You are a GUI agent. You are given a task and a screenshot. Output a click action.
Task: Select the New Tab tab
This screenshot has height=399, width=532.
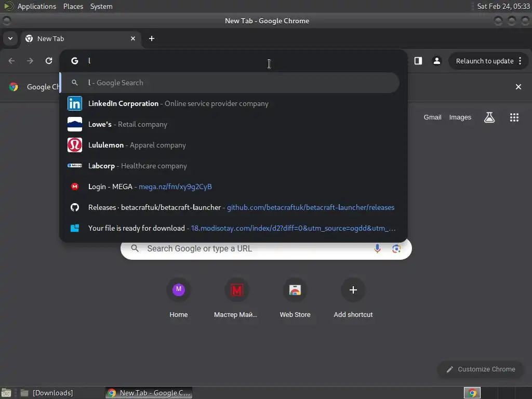(x=81, y=38)
